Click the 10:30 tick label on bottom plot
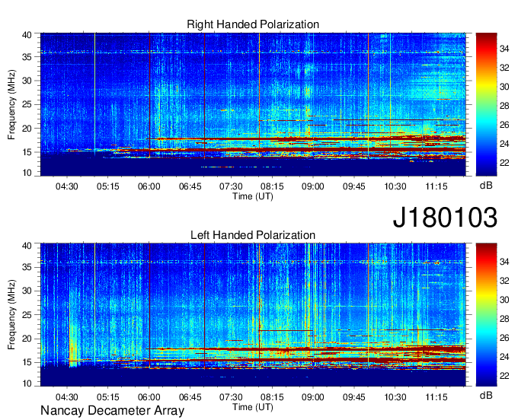 pos(395,397)
